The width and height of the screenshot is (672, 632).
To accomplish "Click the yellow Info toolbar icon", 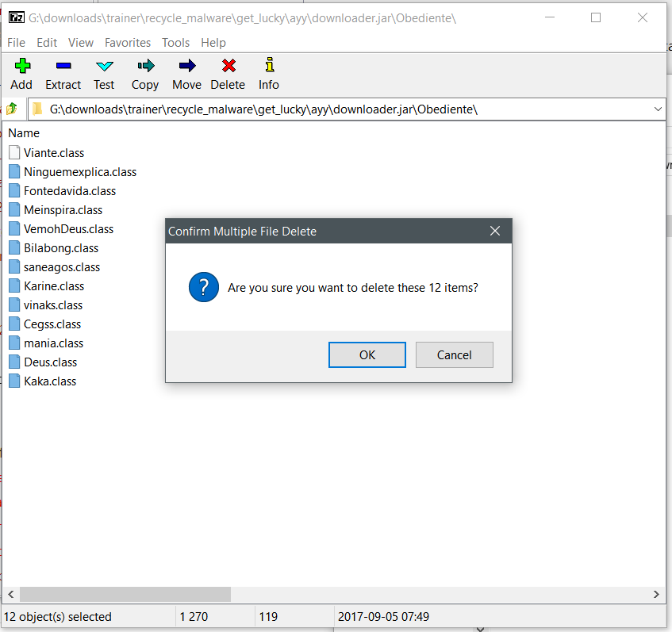I will point(269,67).
